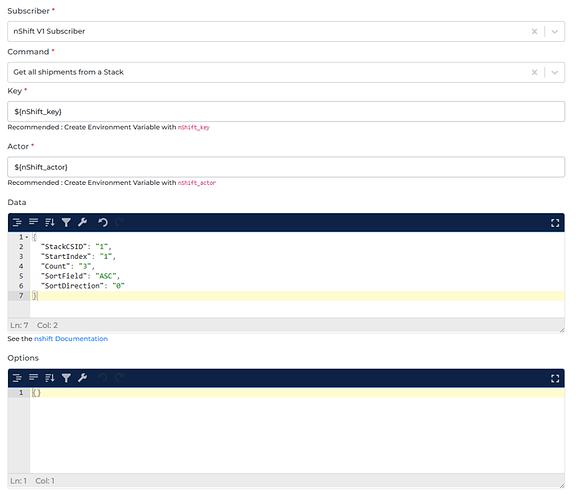The height and width of the screenshot is (500, 579).
Task: Compact JSON in Options editor toolbar
Action: (x=34, y=378)
